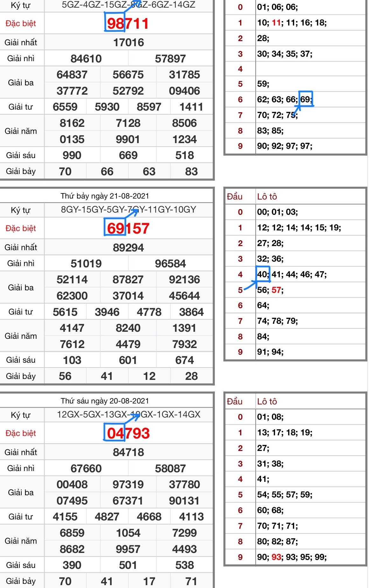Select third prize number 90131
Image resolution: width=374 pixels, height=588 pixels.
[x=185, y=501]
